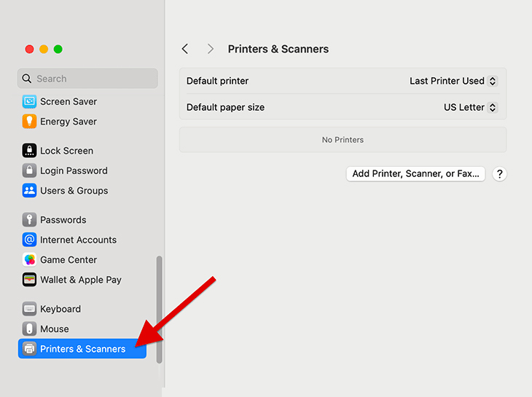Open help with the question mark button
Image resolution: width=532 pixels, height=397 pixels.
point(499,174)
